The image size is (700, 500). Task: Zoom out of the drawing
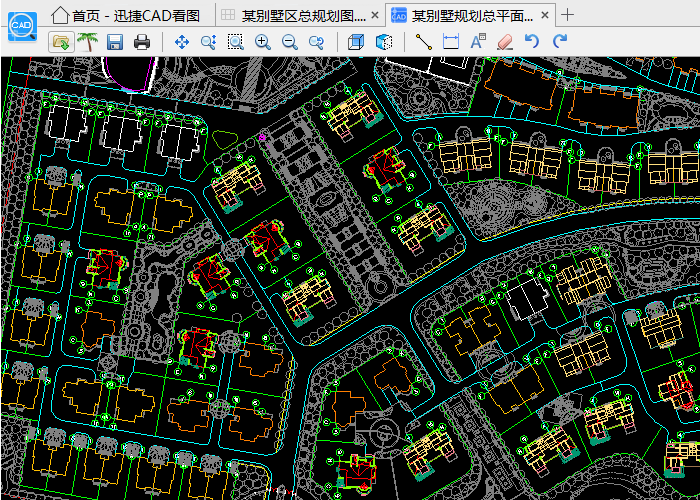[290, 42]
